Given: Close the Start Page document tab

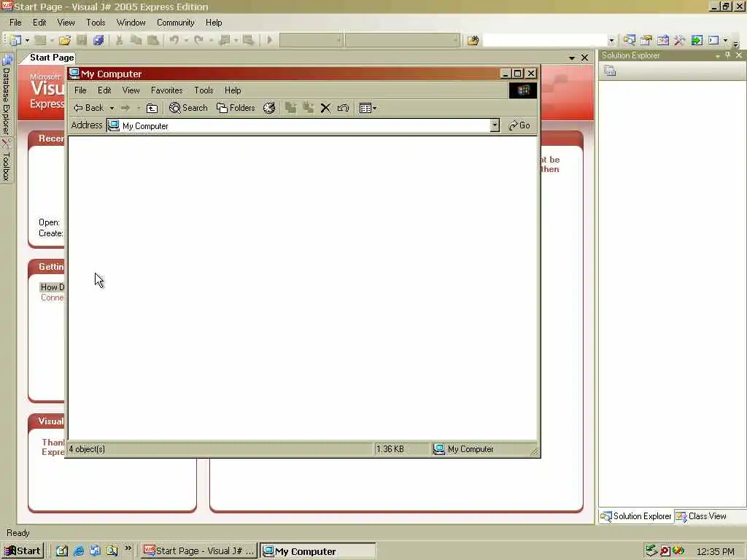Looking at the screenshot, I should point(584,58).
